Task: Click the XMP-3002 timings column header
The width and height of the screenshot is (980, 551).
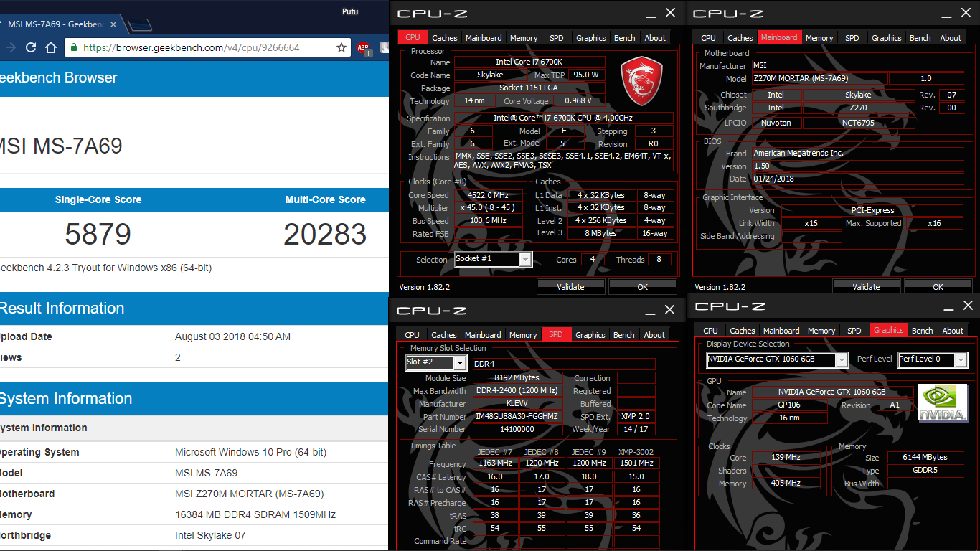Action: [636, 452]
